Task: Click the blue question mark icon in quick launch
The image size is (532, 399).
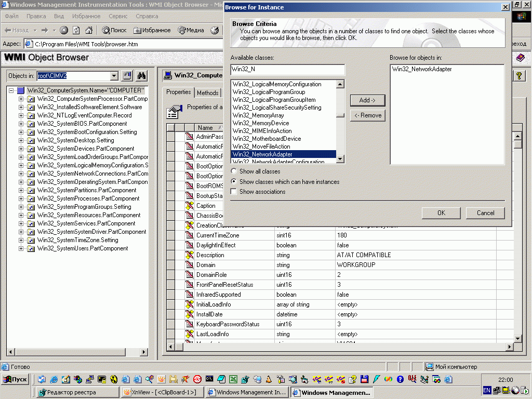Action: pos(400,379)
